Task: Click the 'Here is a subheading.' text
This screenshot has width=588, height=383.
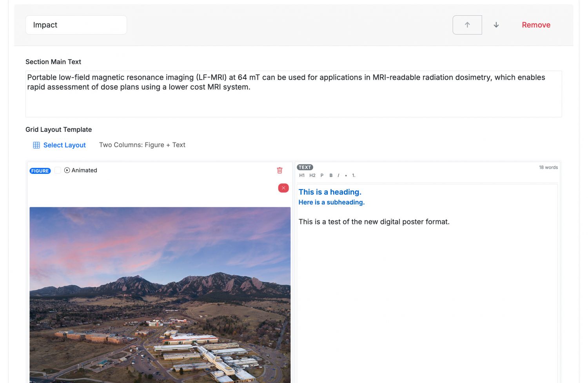Action: pyautogui.click(x=331, y=202)
